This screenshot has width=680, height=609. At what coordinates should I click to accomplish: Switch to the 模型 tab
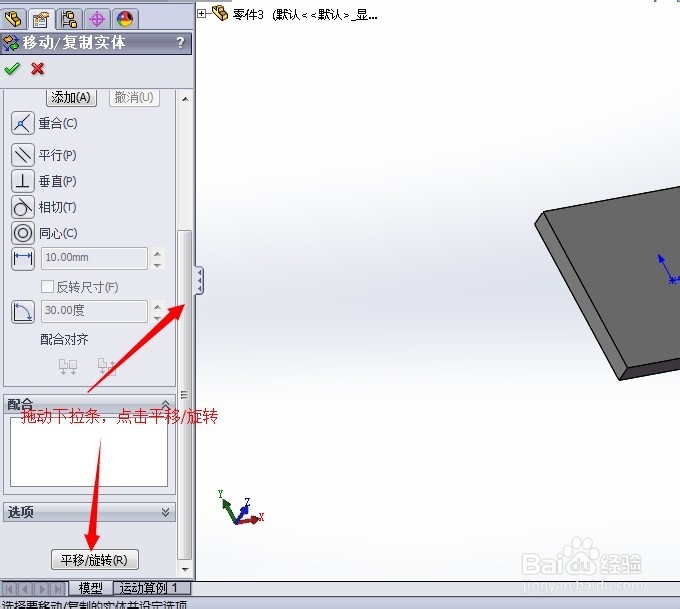point(91,588)
